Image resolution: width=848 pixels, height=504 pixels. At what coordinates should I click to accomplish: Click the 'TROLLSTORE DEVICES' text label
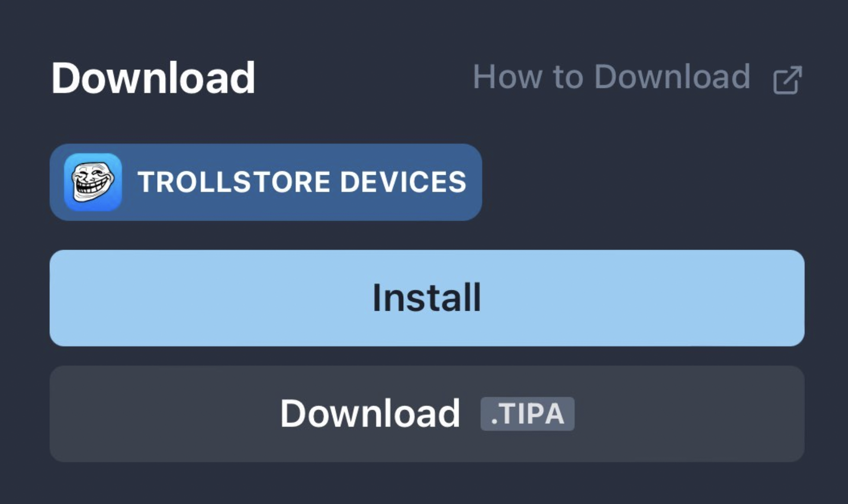302,182
